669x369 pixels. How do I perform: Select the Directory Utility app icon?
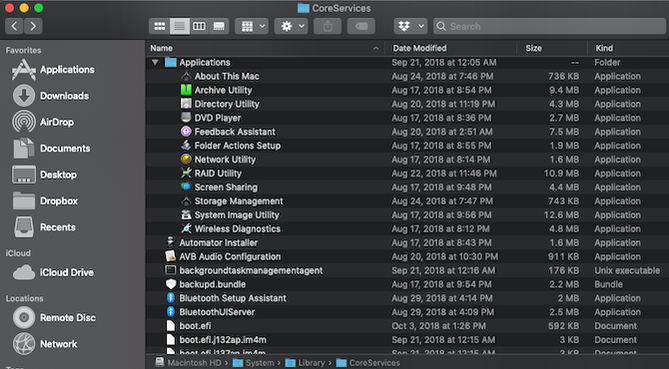click(x=186, y=104)
